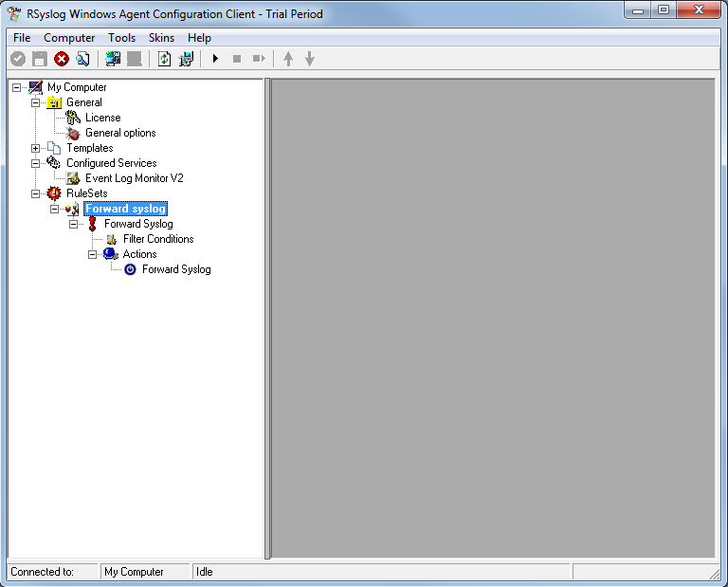Maximize the RSyslog configuration window
This screenshot has height=587, width=728.
[664, 10]
